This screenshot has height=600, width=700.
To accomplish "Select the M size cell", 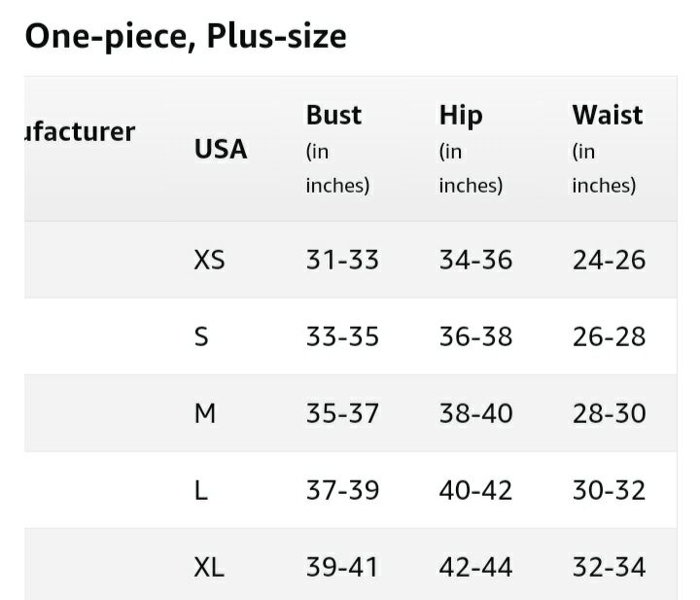I will [x=205, y=413].
